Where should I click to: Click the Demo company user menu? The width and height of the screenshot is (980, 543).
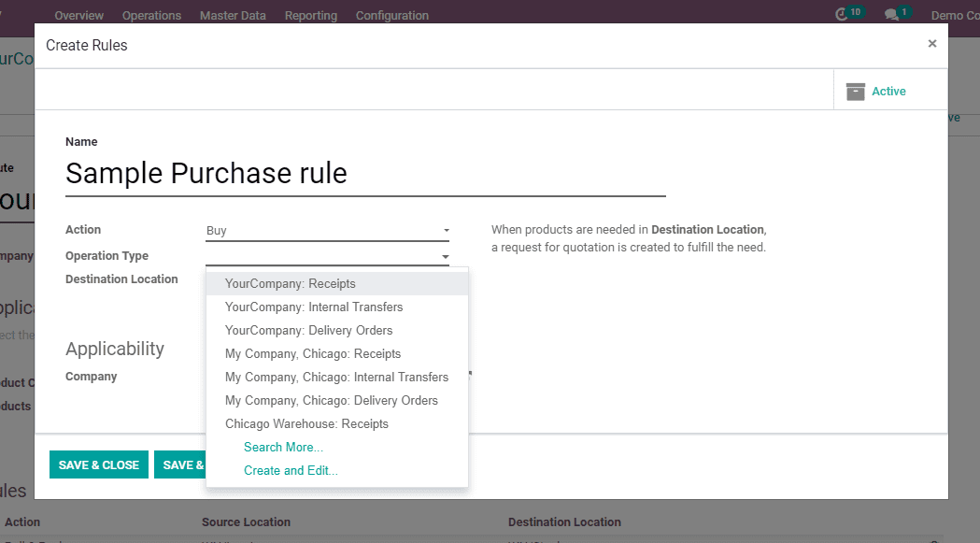pos(955,16)
